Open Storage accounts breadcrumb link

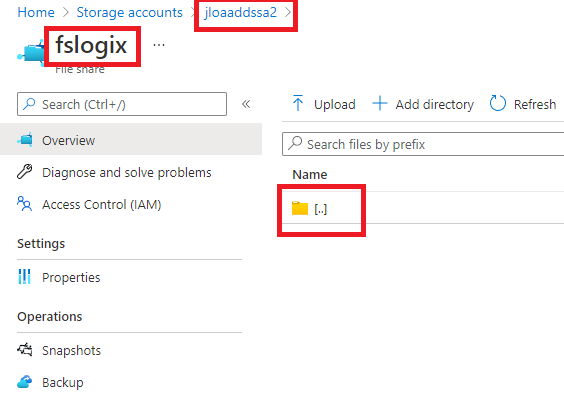click(x=129, y=12)
